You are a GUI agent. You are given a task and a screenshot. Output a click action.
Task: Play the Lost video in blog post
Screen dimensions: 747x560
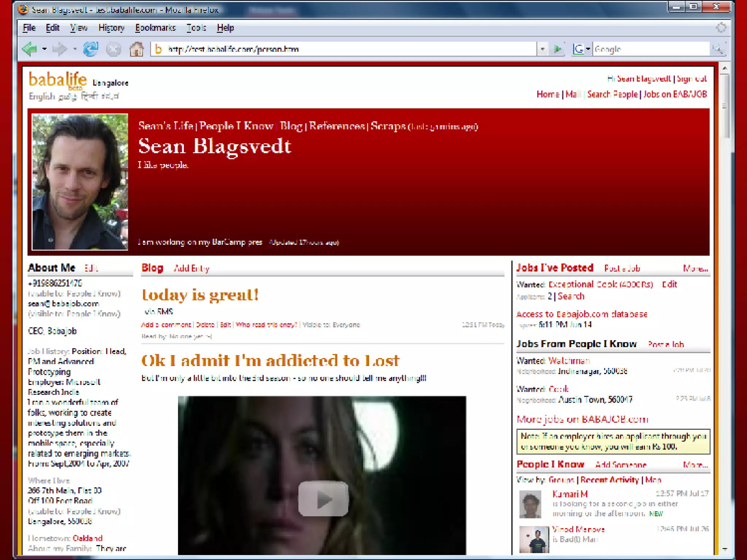coord(323,499)
